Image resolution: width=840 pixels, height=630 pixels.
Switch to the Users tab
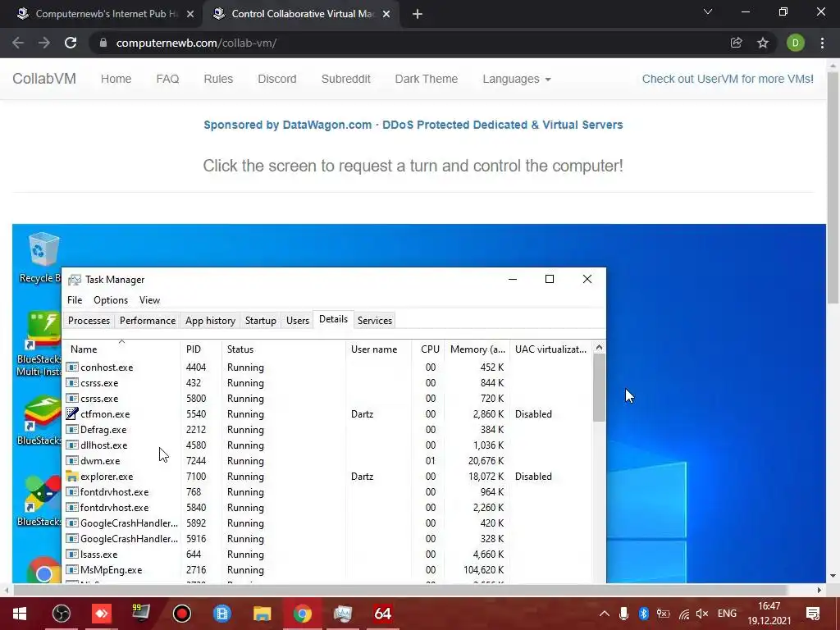click(x=297, y=321)
